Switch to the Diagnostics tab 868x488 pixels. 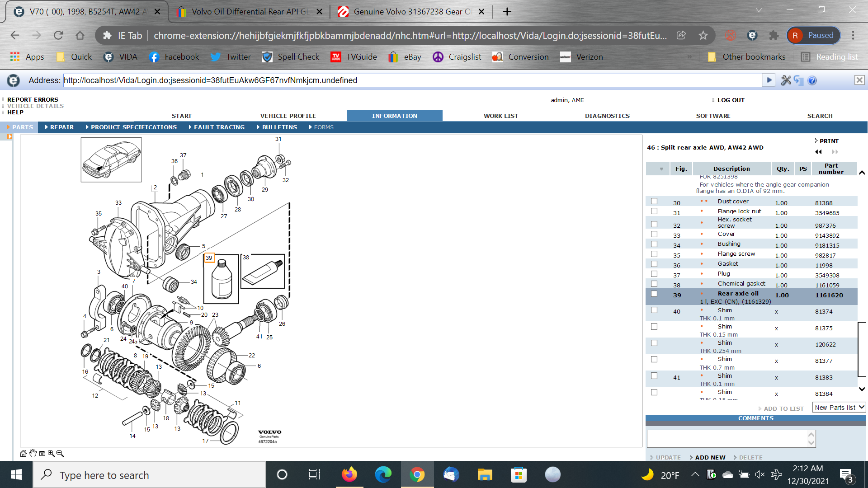(607, 116)
